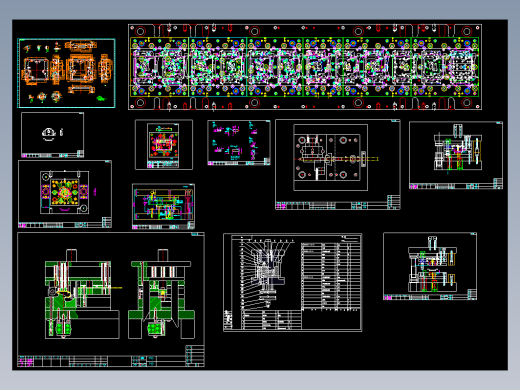This screenshot has height=390, width=520.
Task: Open the portrait-framed red and cyan die plate sheet
Action: click(164, 145)
